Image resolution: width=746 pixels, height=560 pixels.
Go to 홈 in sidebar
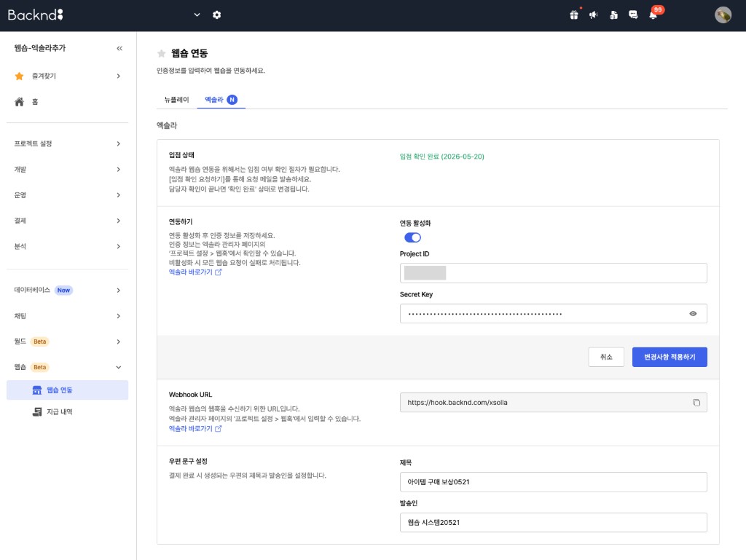point(67,102)
